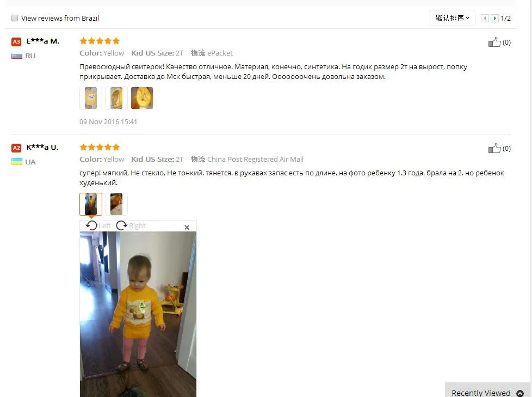
Task: Like E***a M.'s review with thumbs-up
Action: 494,42
